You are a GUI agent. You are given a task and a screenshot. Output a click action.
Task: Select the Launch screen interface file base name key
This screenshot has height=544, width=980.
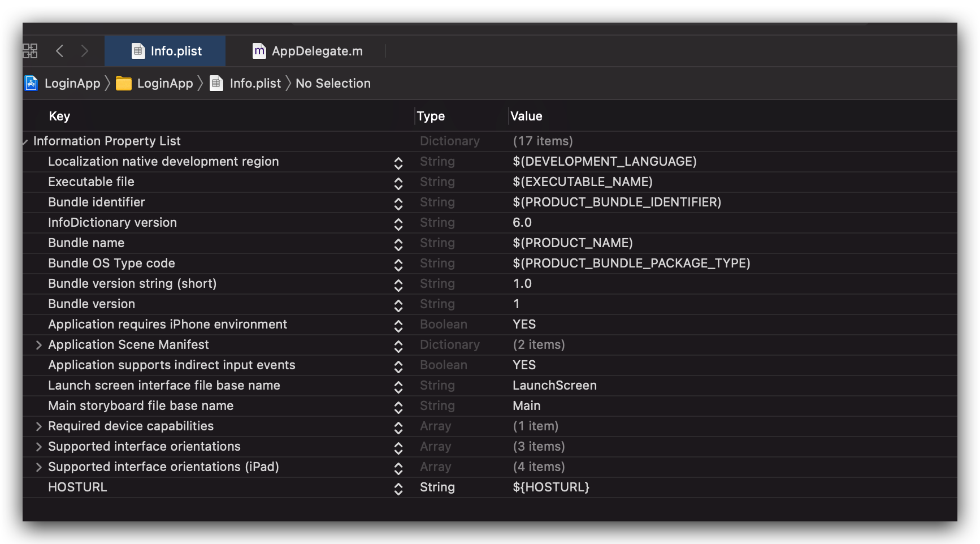164,385
